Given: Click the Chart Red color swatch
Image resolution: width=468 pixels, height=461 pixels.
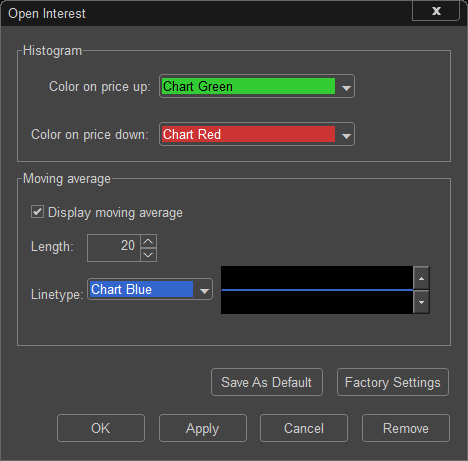Looking at the screenshot, I should pyautogui.click(x=248, y=134).
